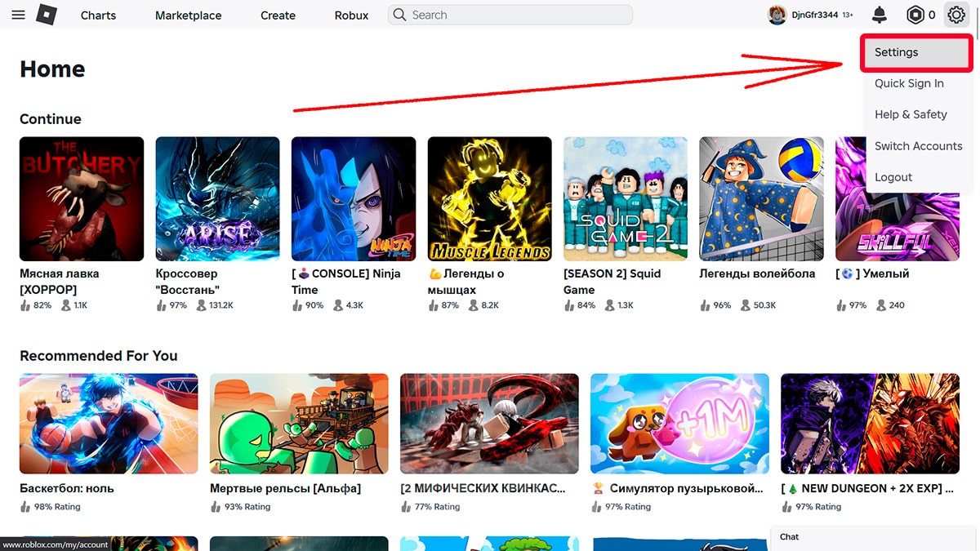The width and height of the screenshot is (980, 551).
Task: Click the DjnGfr3344 avatar picture
Action: (777, 15)
